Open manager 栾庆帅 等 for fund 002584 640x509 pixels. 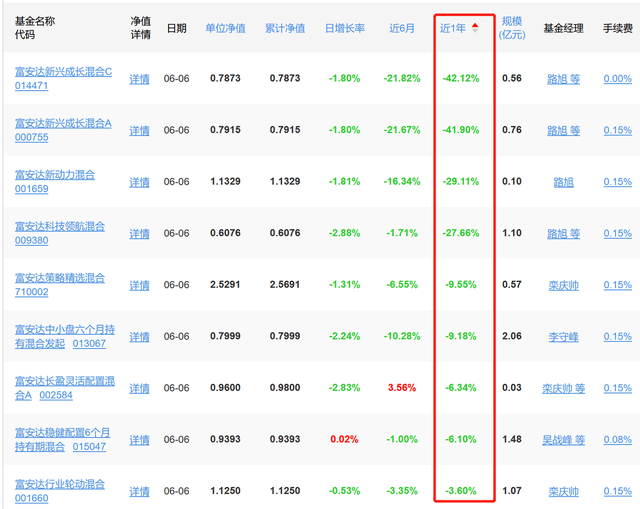point(563,388)
